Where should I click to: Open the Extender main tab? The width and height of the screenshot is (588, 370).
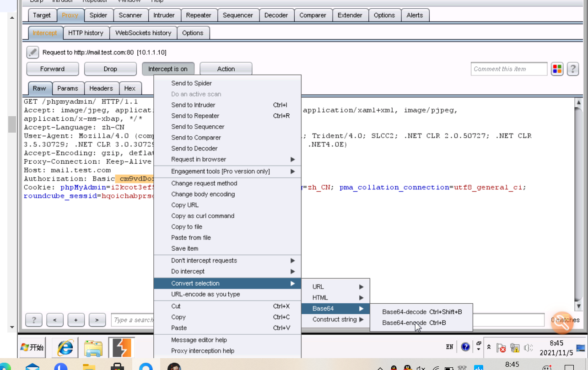[x=350, y=15]
